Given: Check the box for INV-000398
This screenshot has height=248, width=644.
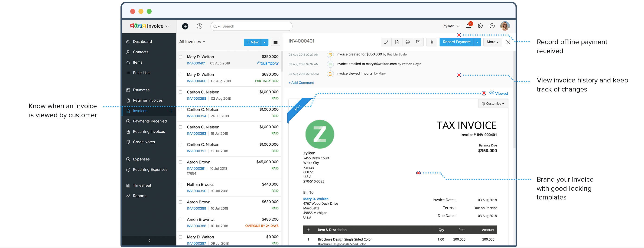Looking at the screenshot, I should coord(180,92).
